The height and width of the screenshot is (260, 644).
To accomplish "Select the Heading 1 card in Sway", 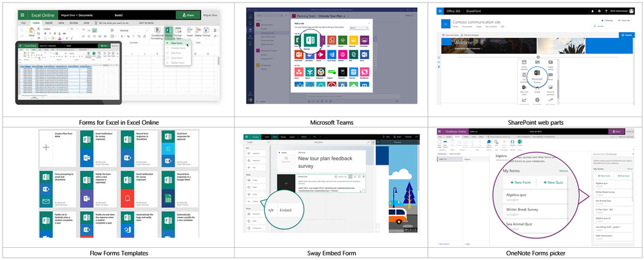I will coord(257,153).
